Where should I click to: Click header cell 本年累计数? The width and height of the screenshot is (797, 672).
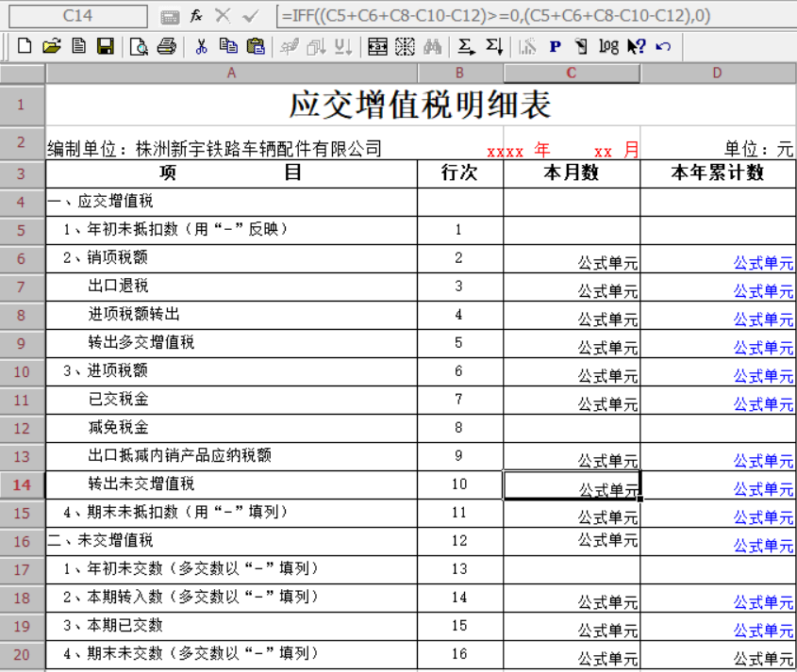pyautogui.click(x=718, y=173)
